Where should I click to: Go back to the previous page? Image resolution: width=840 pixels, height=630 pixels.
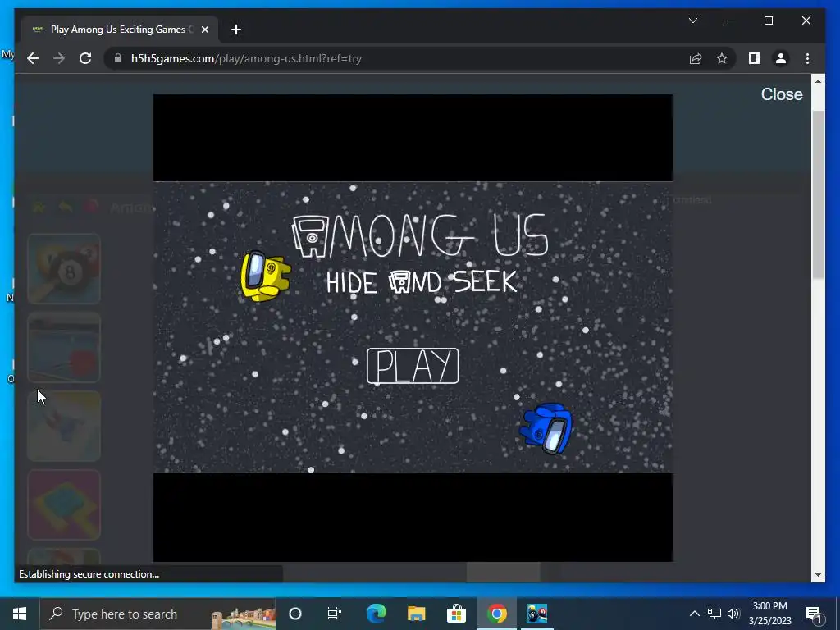pos(33,58)
